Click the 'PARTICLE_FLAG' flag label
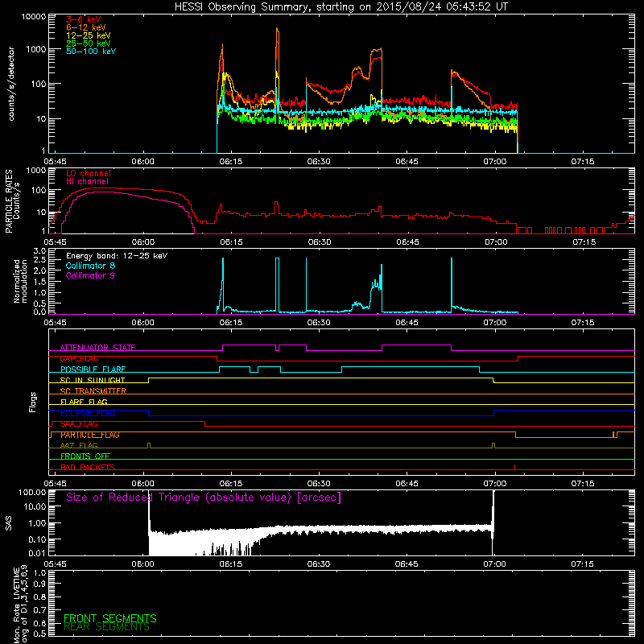644x644 pixels. (90, 435)
